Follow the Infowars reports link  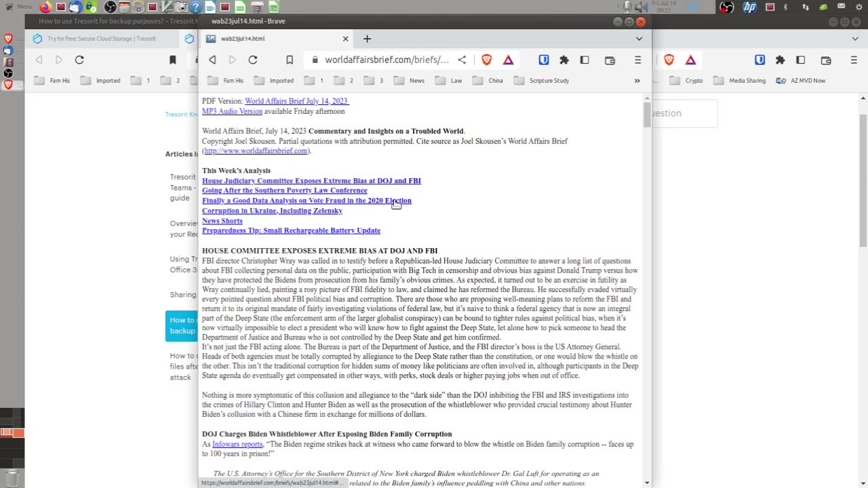(x=237, y=445)
